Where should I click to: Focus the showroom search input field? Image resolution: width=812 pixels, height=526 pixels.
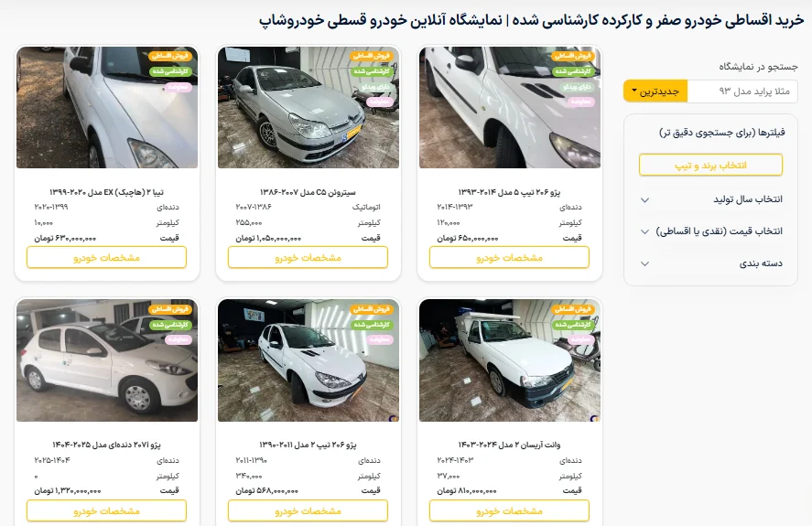(742, 91)
